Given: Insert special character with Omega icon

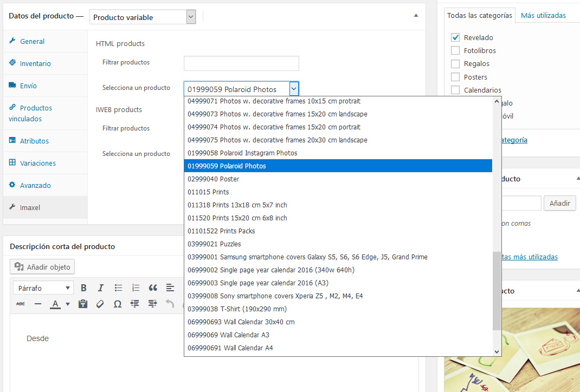Looking at the screenshot, I should pos(117,304).
